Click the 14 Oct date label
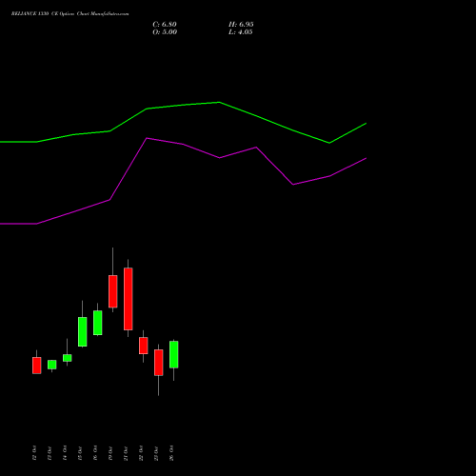Viewport: 476px width, 476px height. pos(65,453)
